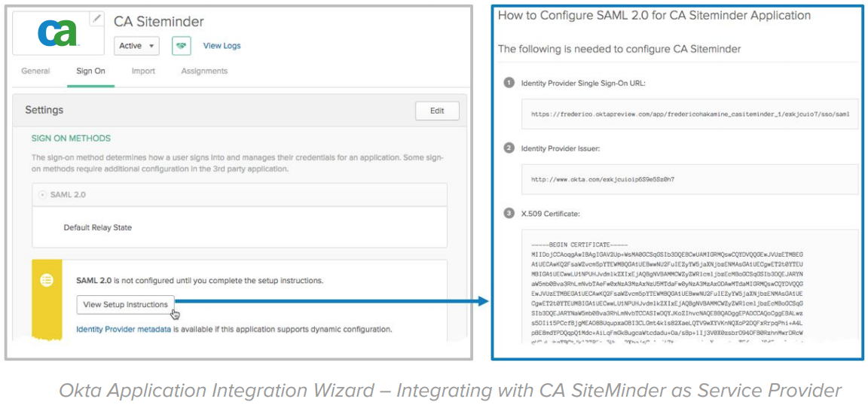Select the Sign On tab

tap(90, 71)
